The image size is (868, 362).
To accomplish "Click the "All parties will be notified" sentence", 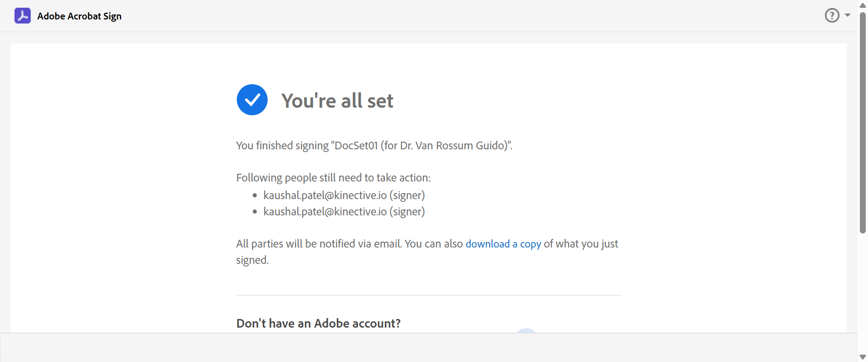I will [x=349, y=244].
